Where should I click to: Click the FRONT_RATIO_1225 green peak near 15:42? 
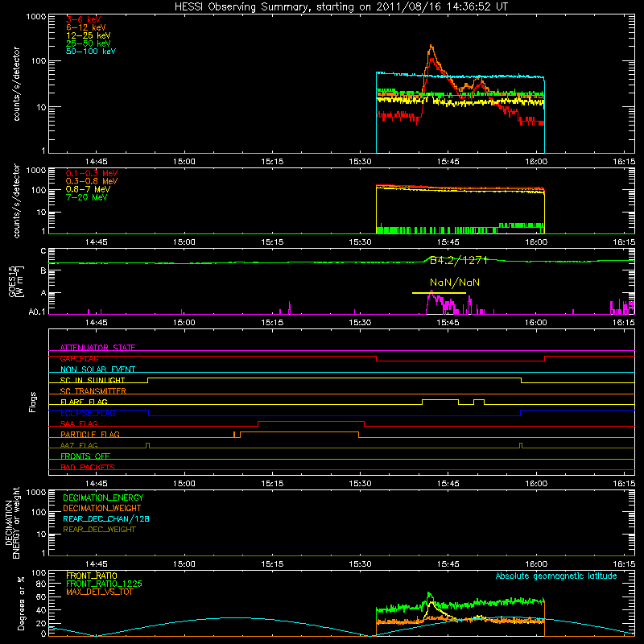(x=429, y=594)
